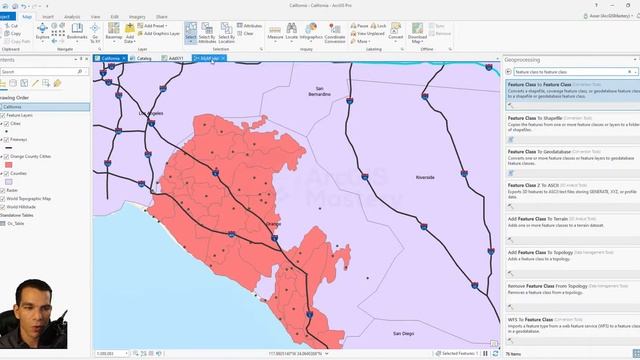Open the View ribbon tab

pyautogui.click(x=96, y=17)
